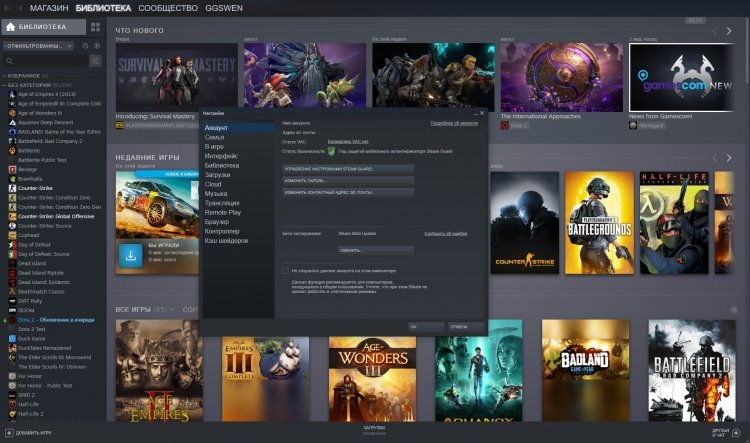This screenshot has height=443, width=750.
Task: Switch to grid collections view icon
Action: [x=96, y=27]
